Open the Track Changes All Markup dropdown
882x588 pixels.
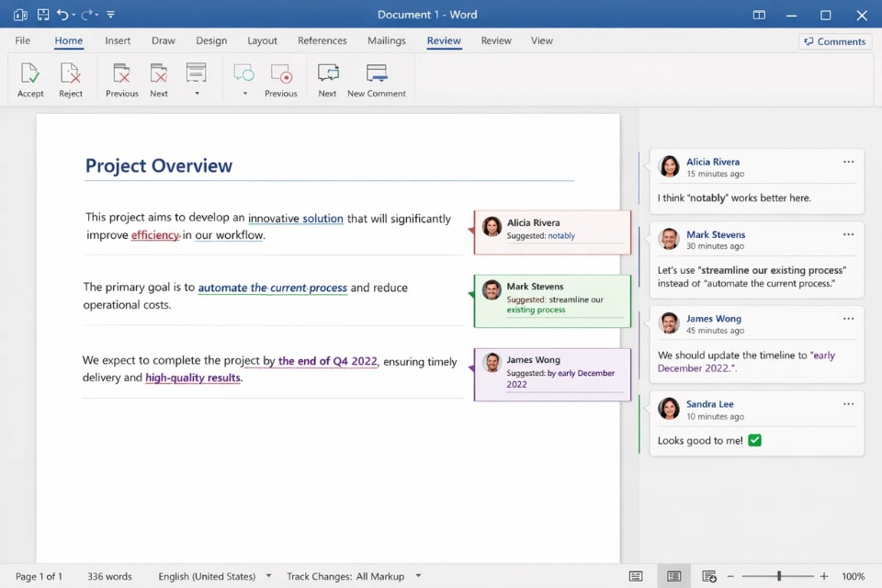(418, 576)
